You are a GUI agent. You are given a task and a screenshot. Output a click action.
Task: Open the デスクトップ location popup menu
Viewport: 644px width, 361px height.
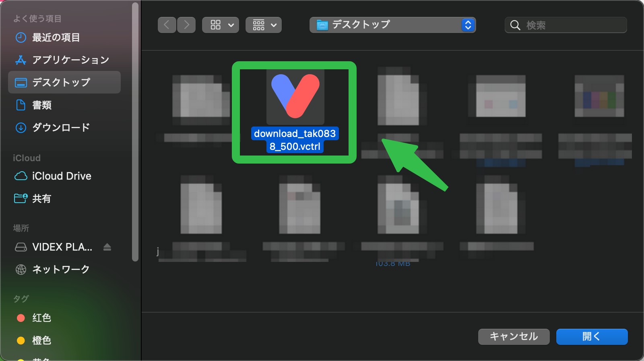coord(392,25)
